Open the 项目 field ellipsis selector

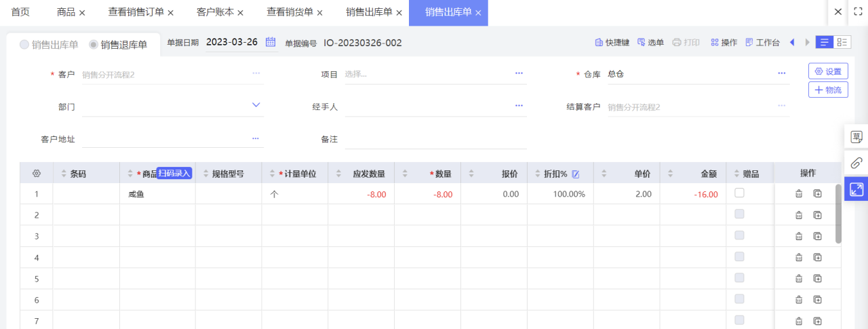(x=519, y=73)
